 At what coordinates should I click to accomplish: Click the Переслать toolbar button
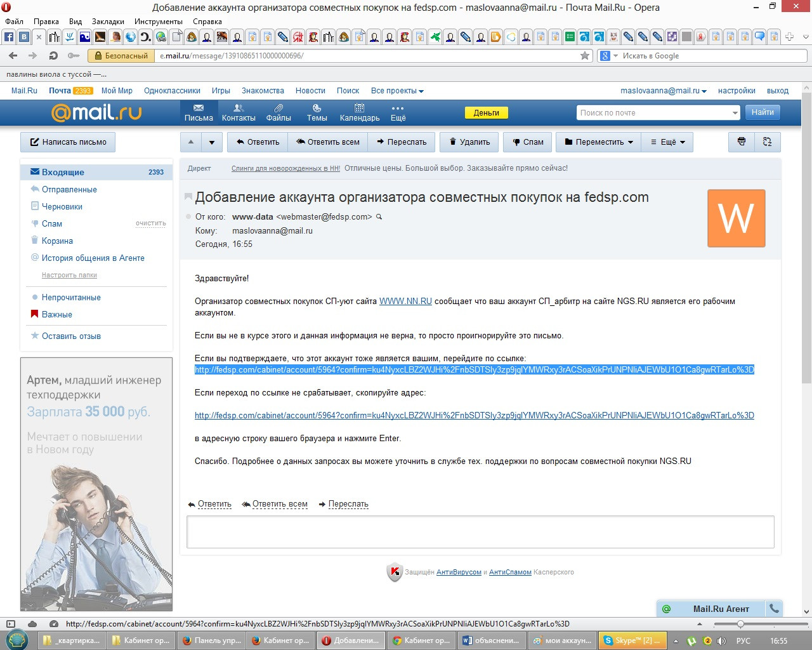click(402, 142)
